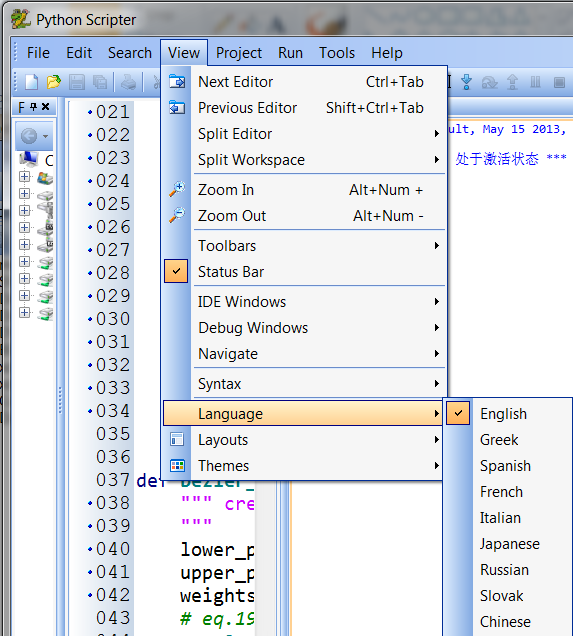Viewport: 573px width, 636px height.
Task: Select the Computer root node icon
Action: [x=29, y=159]
